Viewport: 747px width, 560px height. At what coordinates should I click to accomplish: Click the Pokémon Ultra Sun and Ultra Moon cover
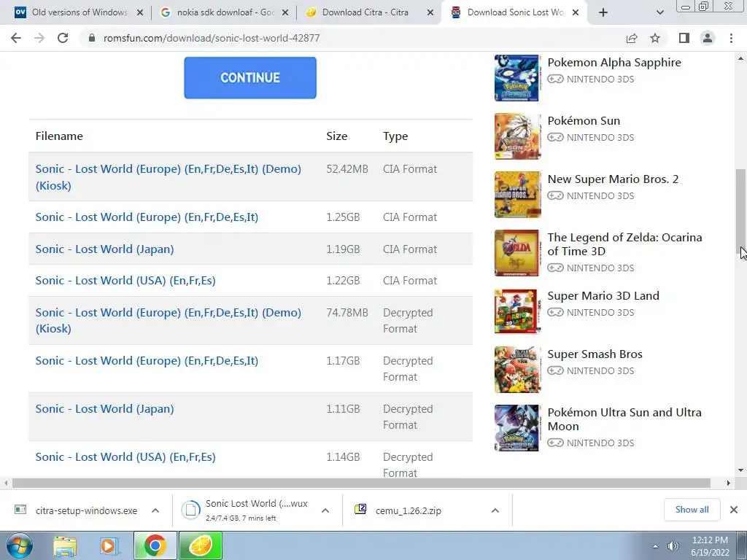click(x=517, y=427)
